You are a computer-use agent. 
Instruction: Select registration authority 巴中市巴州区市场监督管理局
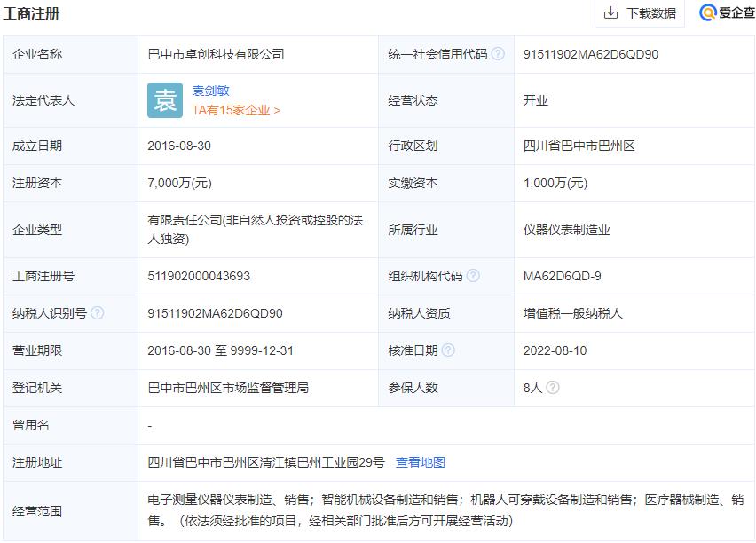click(228, 388)
